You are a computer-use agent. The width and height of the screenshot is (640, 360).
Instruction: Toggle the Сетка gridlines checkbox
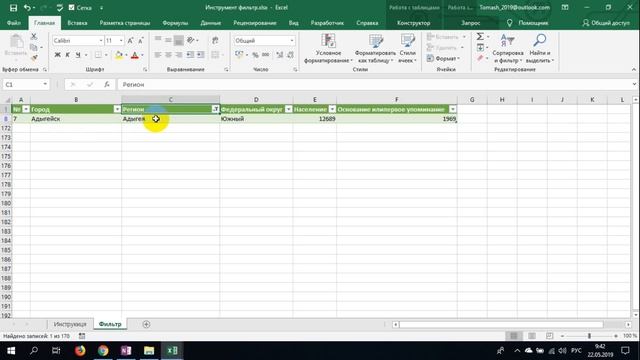click(x=72, y=8)
